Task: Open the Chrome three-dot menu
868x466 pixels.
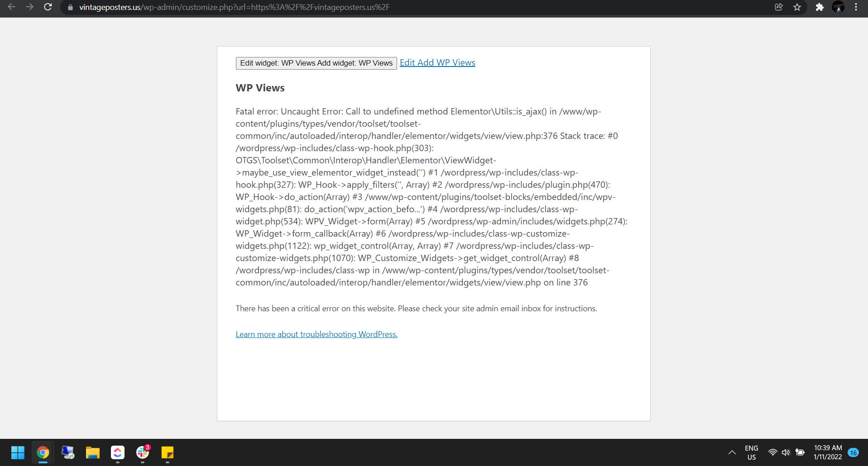Action: [856, 7]
